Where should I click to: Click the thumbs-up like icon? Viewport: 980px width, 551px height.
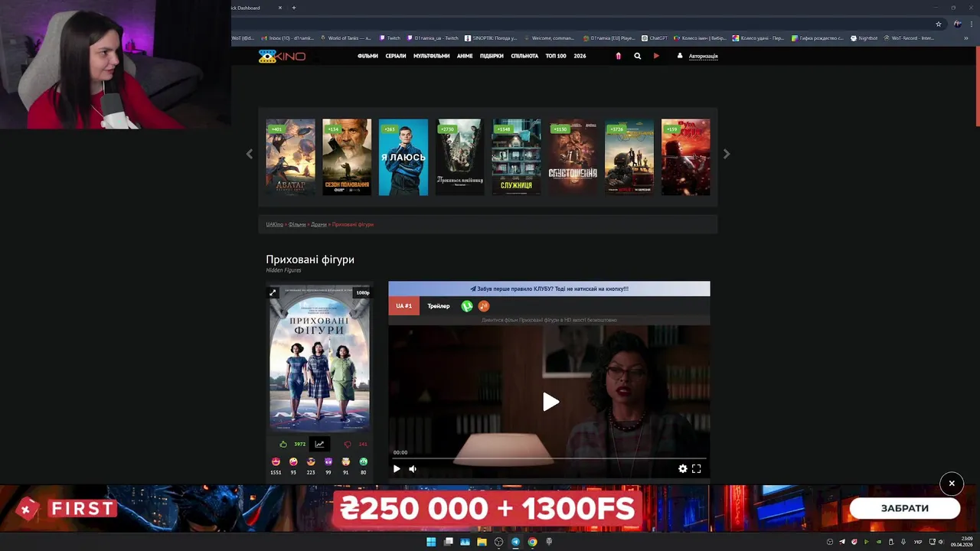(283, 444)
